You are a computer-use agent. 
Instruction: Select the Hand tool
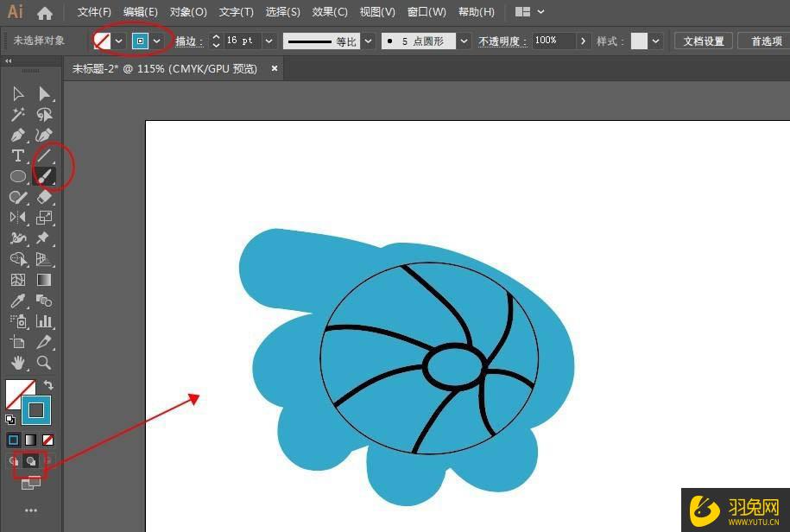tap(18, 363)
